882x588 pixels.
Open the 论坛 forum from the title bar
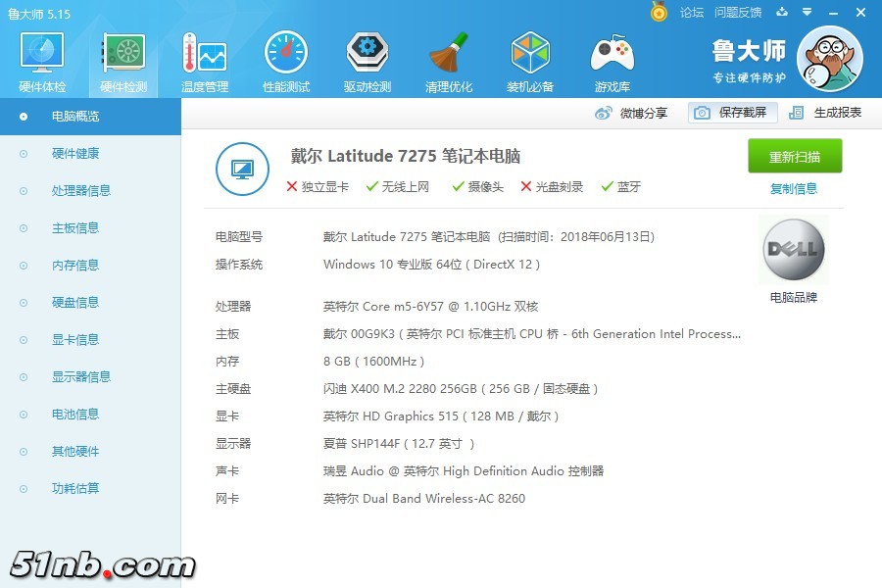tap(694, 13)
